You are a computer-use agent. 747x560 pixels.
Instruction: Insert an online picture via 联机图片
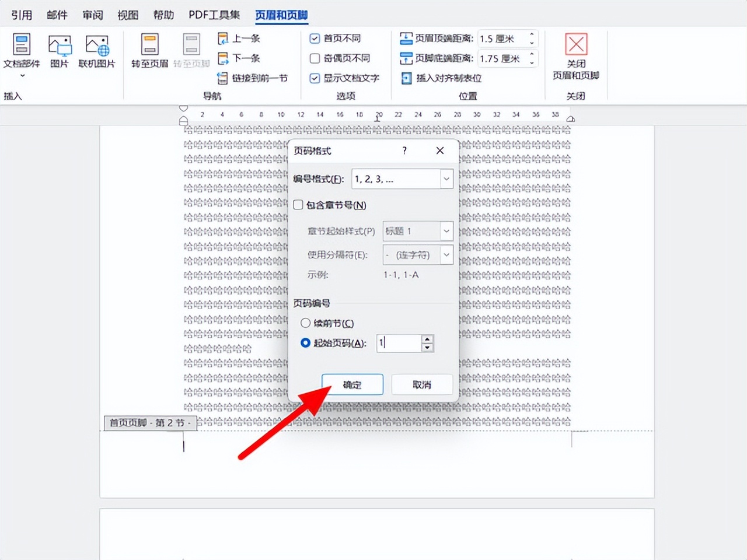[97, 50]
